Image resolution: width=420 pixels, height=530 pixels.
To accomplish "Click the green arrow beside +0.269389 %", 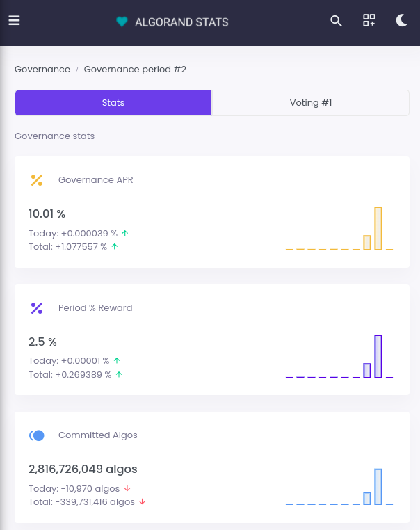I will (119, 374).
